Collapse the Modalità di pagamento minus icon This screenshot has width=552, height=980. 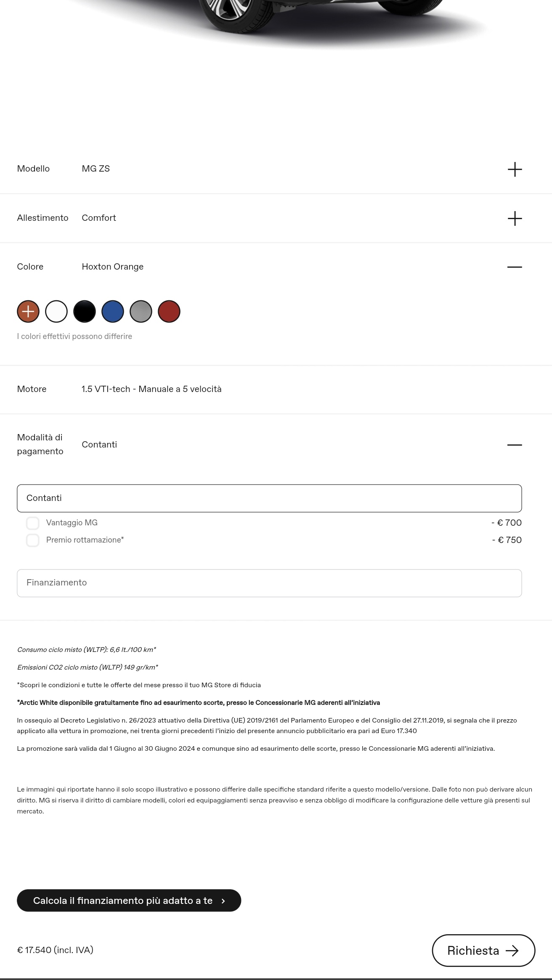(x=515, y=445)
